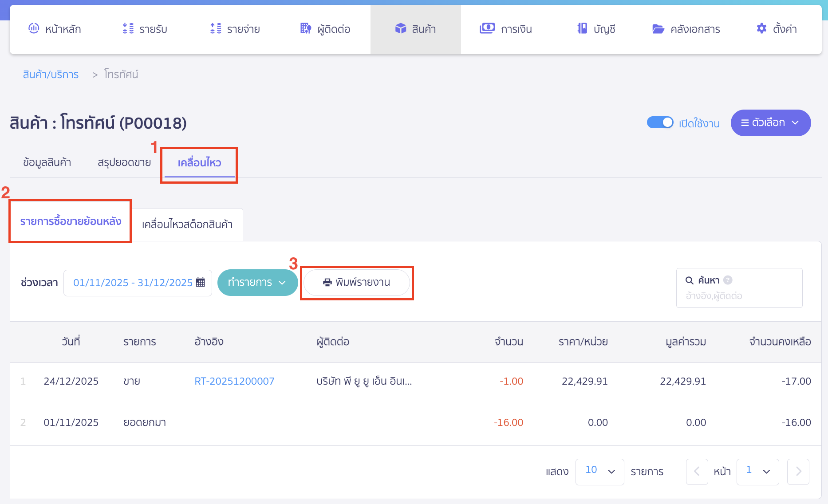Open the ตัวเลือก options dropdown
This screenshot has height=504, width=828.
point(770,123)
